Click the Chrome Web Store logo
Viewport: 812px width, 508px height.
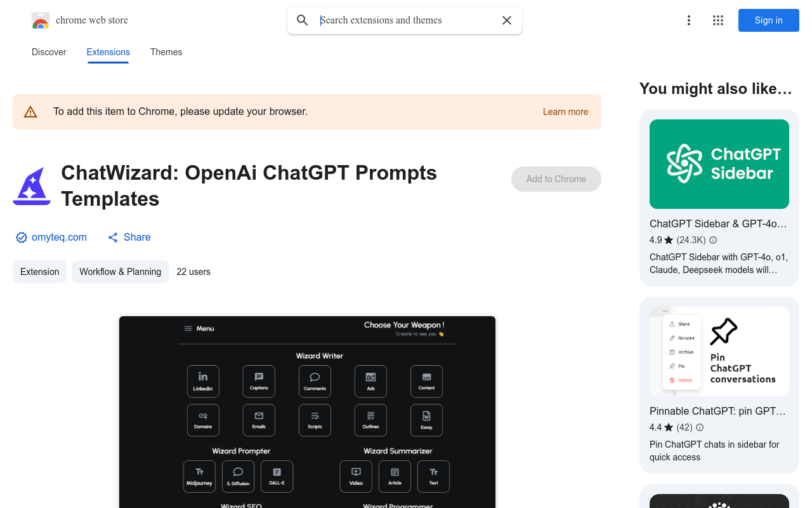point(41,20)
